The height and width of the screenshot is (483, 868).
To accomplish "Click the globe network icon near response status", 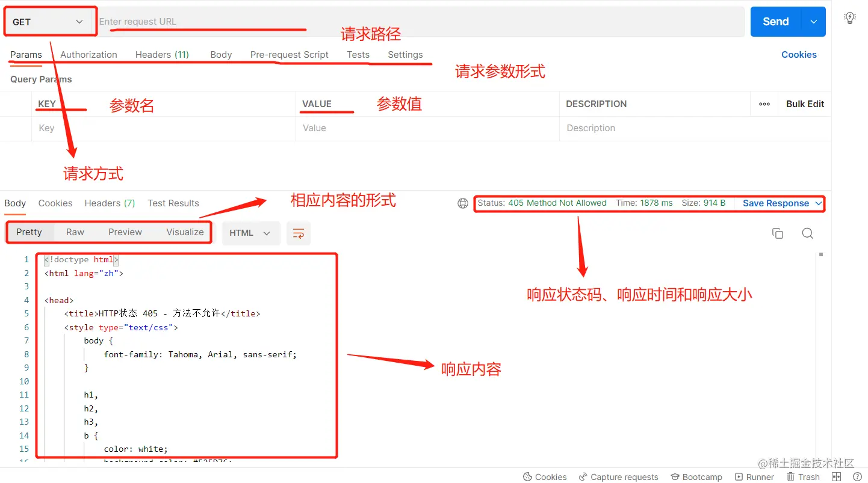I will coord(462,203).
